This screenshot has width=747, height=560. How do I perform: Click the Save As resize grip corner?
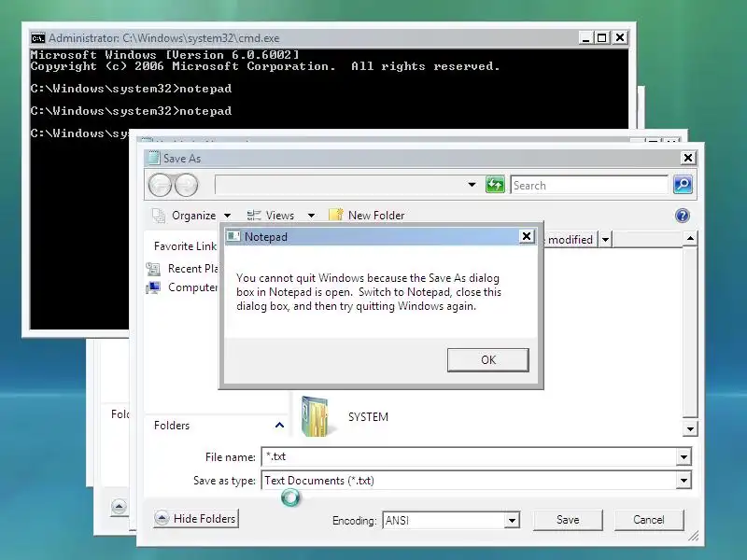pyautogui.click(x=694, y=536)
